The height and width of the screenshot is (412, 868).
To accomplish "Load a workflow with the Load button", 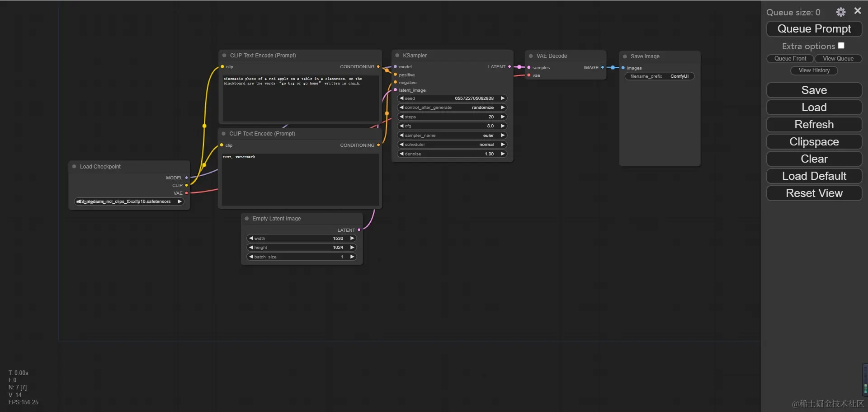I will coord(814,108).
